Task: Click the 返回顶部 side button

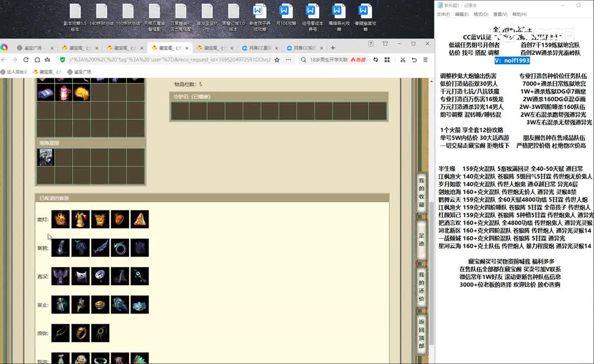Action: click(x=421, y=334)
